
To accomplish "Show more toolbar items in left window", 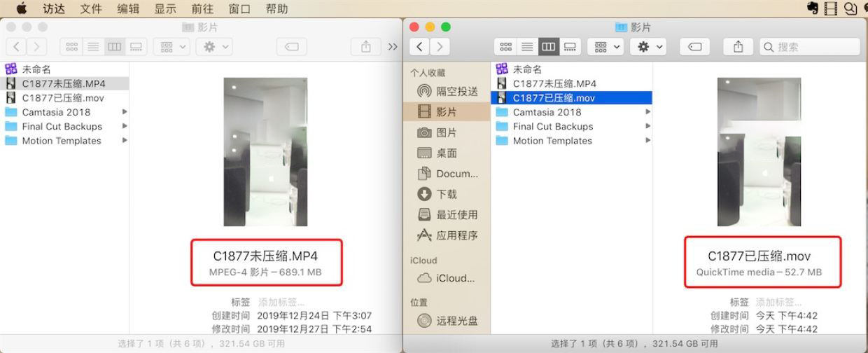I will click(x=392, y=47).
